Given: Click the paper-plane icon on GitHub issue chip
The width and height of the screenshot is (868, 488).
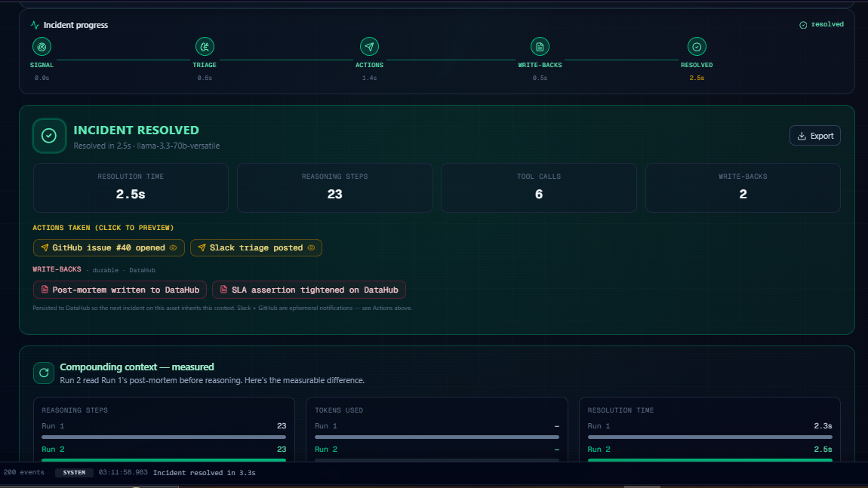Looking at the screenshot, I should pos(45,247).
